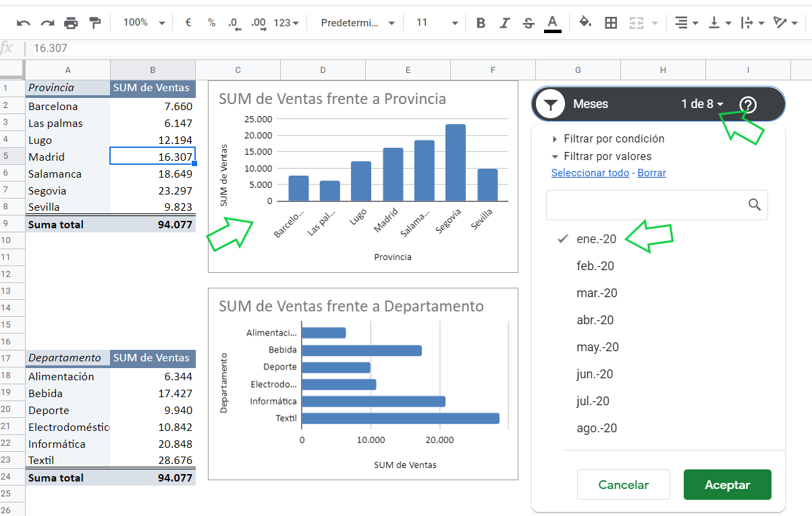This screenshot has width=812, height=516.
Task: Click the cell with value 28.676
Action: [153, 460]
